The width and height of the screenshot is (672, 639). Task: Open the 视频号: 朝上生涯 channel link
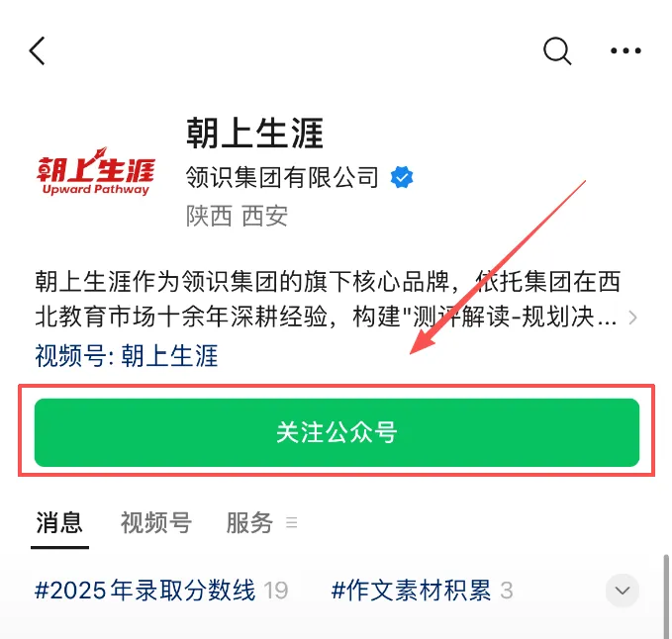(127, 356)
